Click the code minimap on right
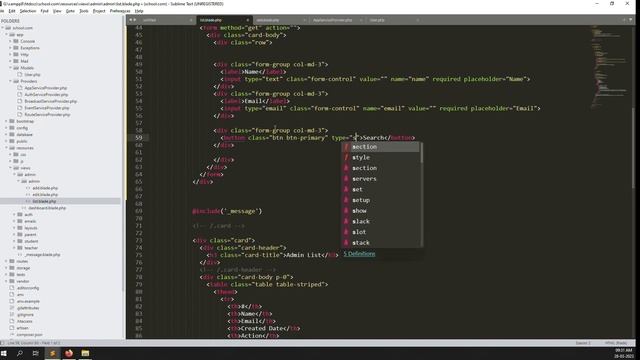This screenshot has width=640, height=360. (610, 67)
